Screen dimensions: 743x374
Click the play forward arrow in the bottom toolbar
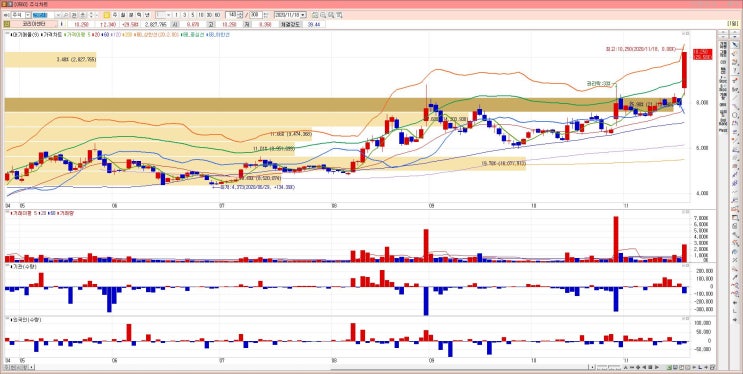click(x=657, y=367)
